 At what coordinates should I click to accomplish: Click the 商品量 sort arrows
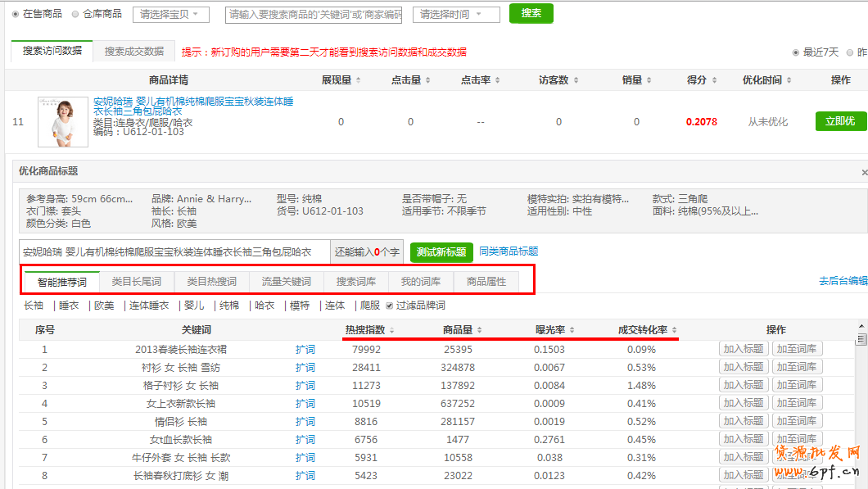pos(481,330)
